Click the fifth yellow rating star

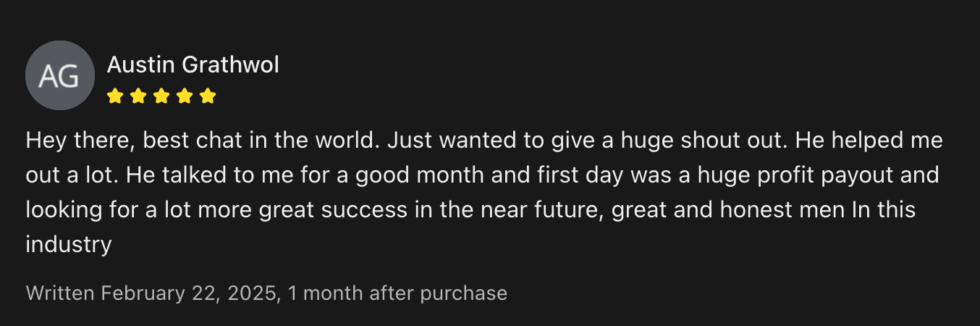208,96
